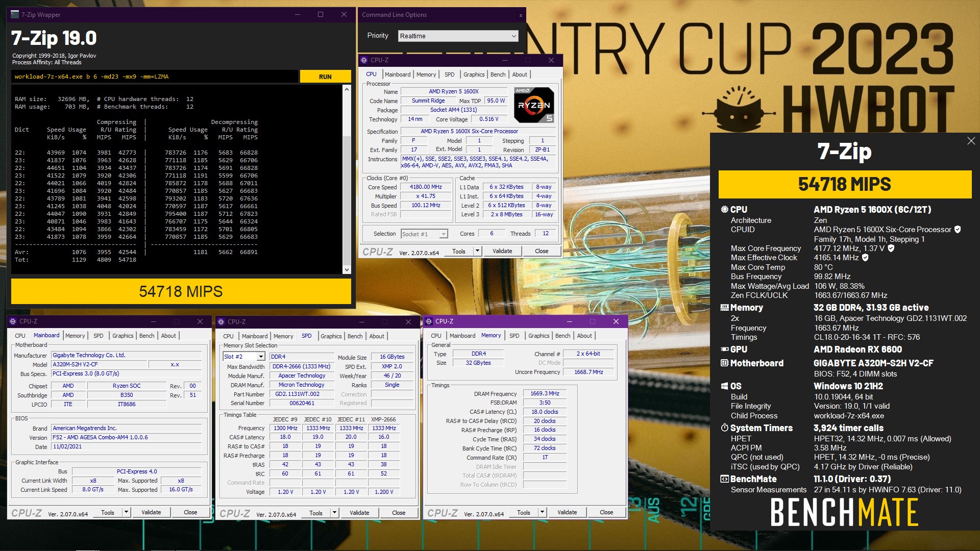
Task: Open About tab in top CPU-Z window
Action: coord(520,74)
